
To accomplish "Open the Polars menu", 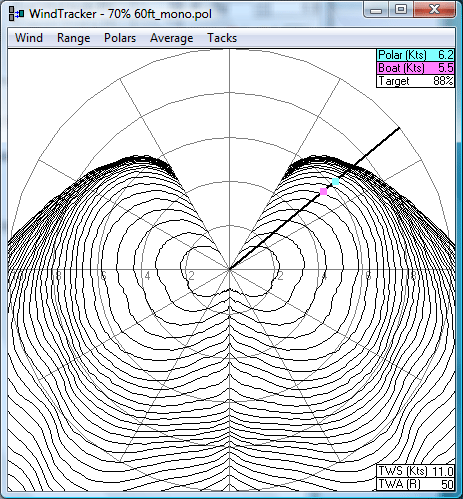I will tap(120, 38).
